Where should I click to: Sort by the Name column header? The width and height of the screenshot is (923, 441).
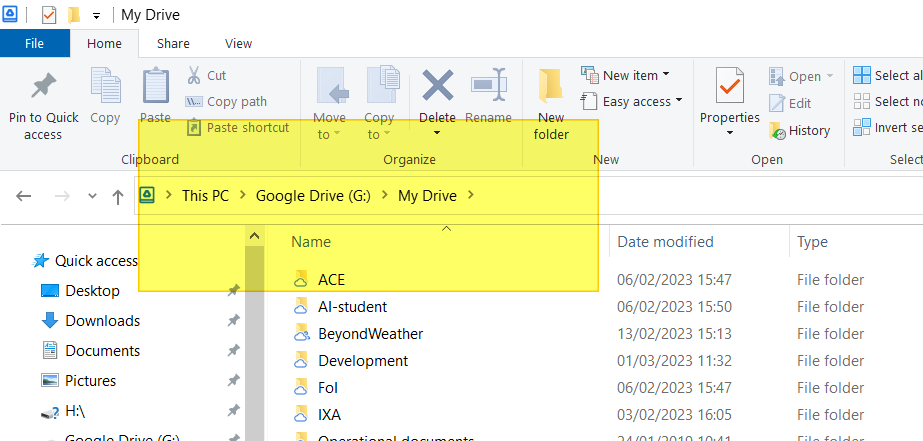click(x=311, y=242)
